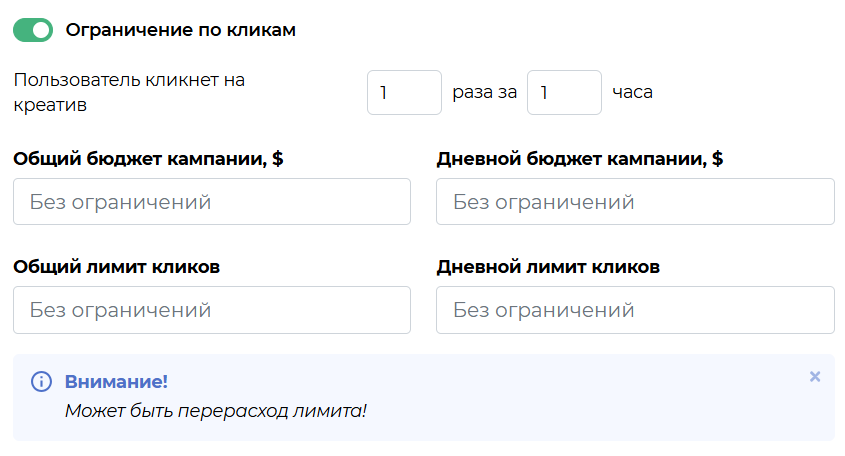Focus the hours field before часа
The image size is (845, 456).
[x=564, y=92]
